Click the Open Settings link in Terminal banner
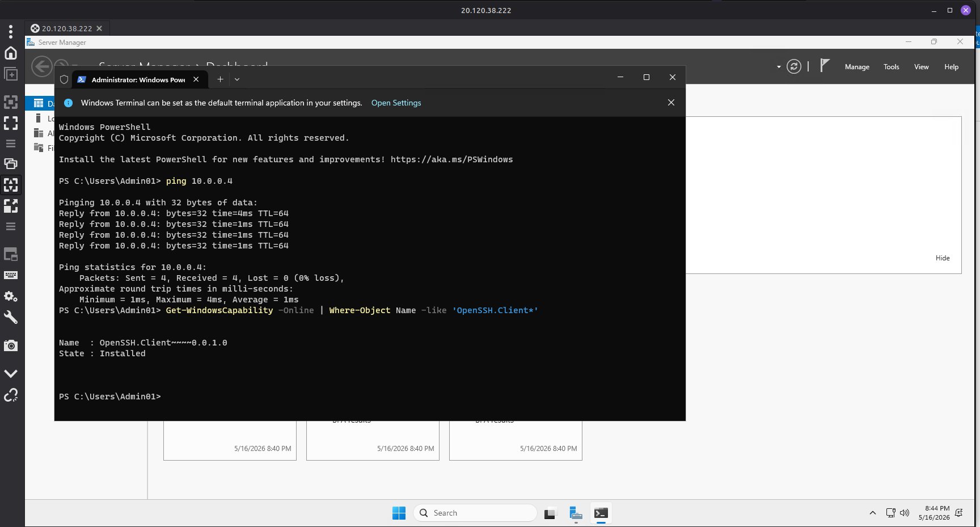The height and width of the screenshot is (527, 980). [x=396, y=103]
